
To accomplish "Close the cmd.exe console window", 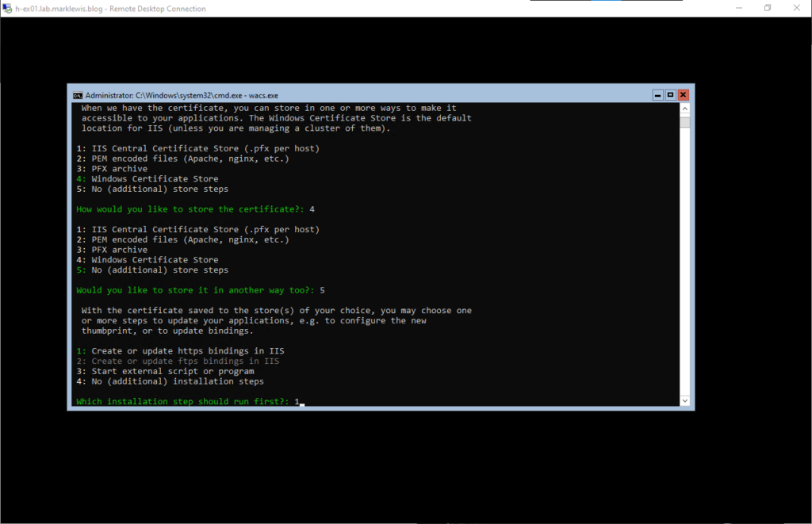I will [x=683, y=95].
